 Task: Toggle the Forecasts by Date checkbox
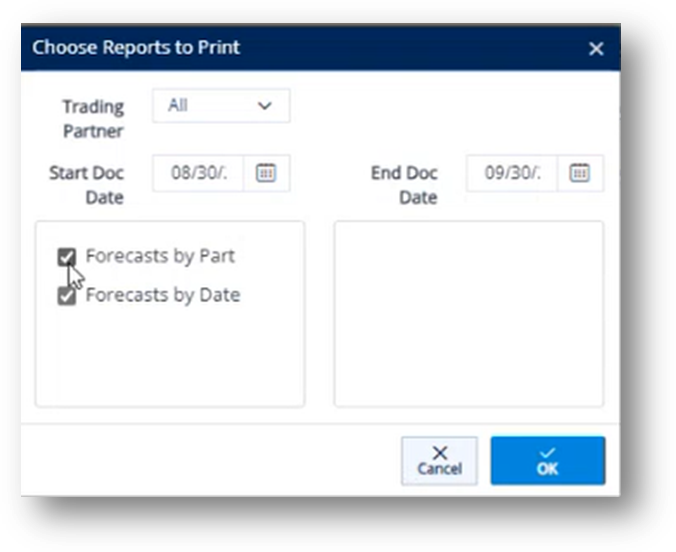67,296
